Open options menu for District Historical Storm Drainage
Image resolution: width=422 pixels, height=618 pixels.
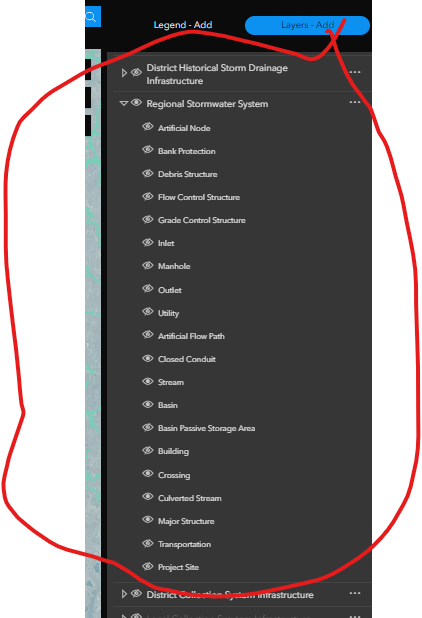coord(355,73)
